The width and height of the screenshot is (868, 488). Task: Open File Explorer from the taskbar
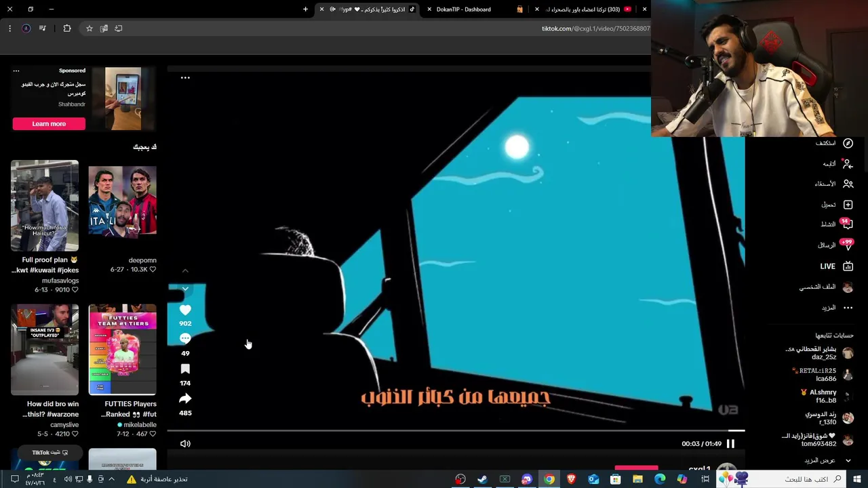tap(637, 479)
